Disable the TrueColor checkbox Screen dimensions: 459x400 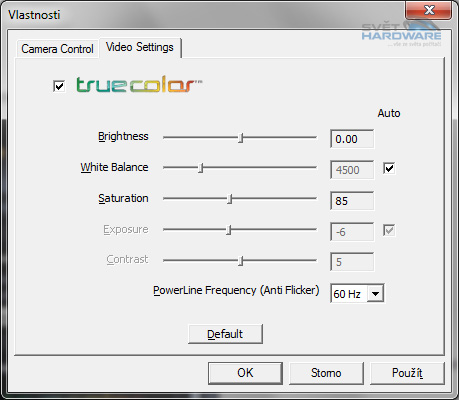pyautogui.click(x=59, y=86)
